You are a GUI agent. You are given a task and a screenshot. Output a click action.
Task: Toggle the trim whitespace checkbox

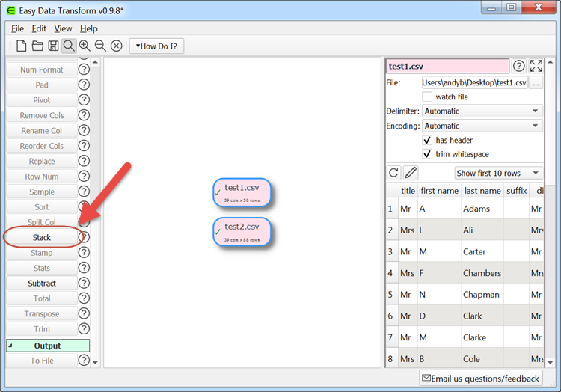427,154
